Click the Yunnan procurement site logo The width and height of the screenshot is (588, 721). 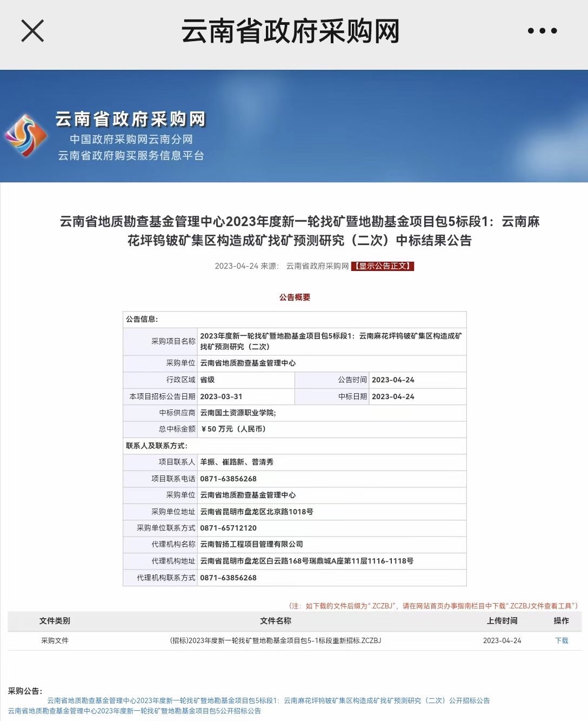[25, 135]
